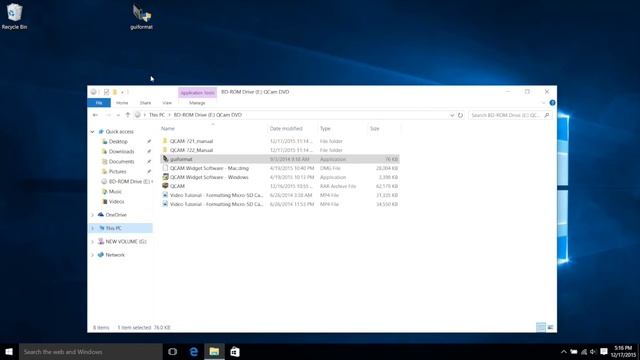Show hidden system tray icons
Image resolution: width=640 pixels, height=360 pixels.
[x=564, y=352]
